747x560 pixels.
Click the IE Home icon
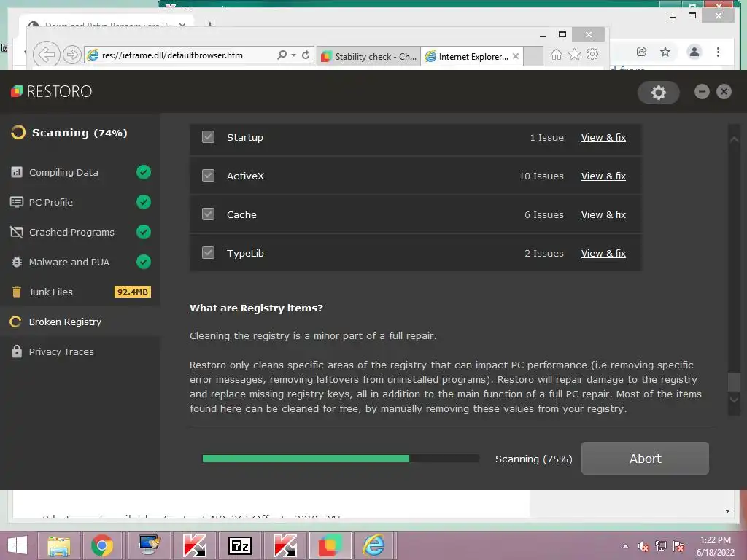tap(556, 54)
